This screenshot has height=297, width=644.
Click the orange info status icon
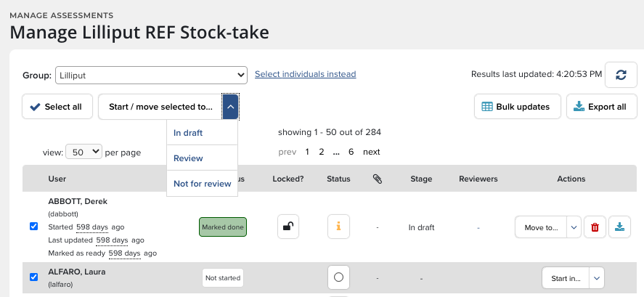(x=338, y=227)
